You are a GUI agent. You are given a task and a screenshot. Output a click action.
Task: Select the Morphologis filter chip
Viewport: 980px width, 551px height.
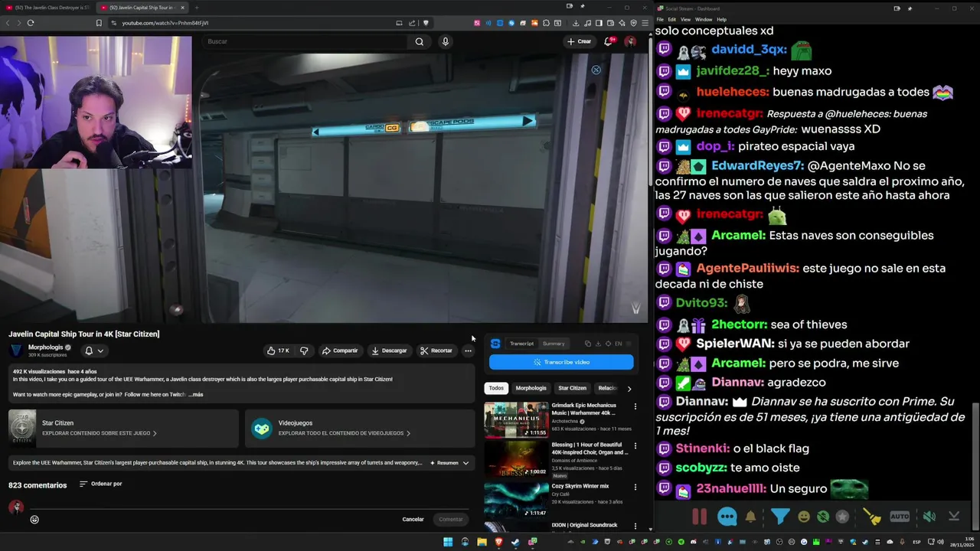click(531, 388)
